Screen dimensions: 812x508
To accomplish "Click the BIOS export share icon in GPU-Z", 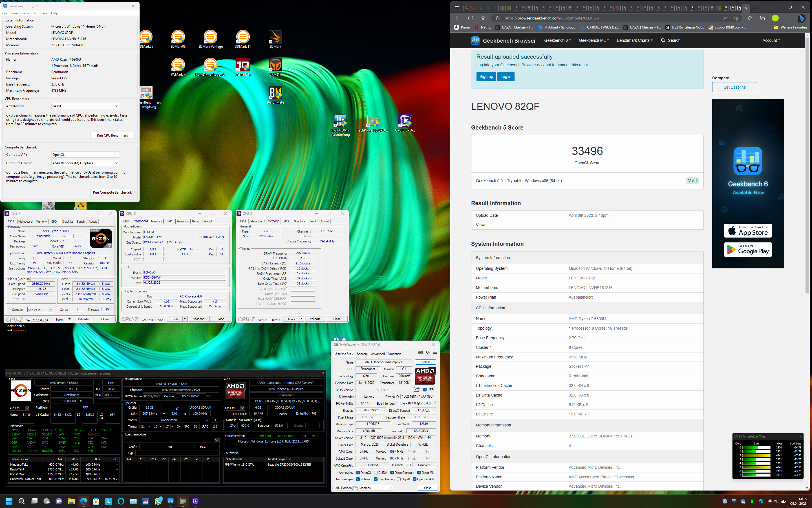I will 416,389.
